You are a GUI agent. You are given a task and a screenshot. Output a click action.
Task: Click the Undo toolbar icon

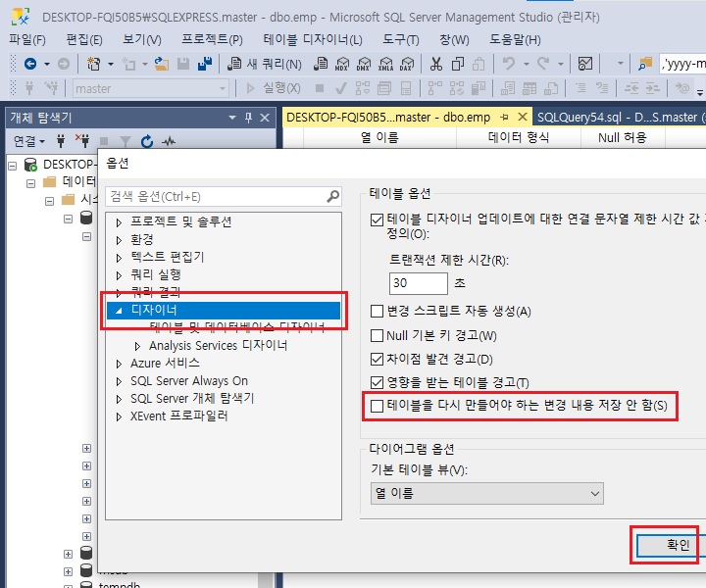tap(509, 64)
